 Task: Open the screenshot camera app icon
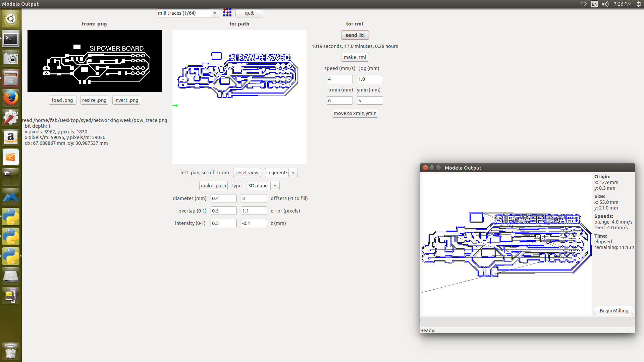pyautogui.click(x=11, y=59)
